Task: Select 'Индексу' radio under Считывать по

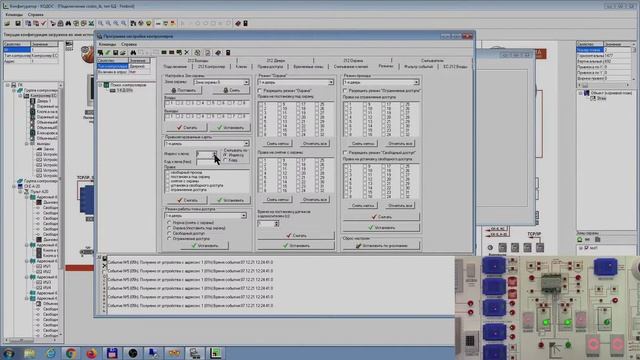Action: click(x=225, y=155)
